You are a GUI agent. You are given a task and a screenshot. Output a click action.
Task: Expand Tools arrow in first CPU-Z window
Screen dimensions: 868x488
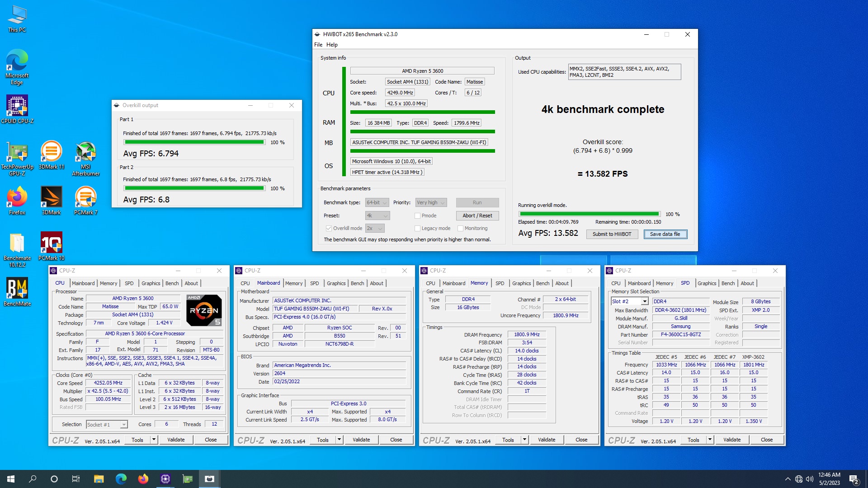[x=154, y=440]
